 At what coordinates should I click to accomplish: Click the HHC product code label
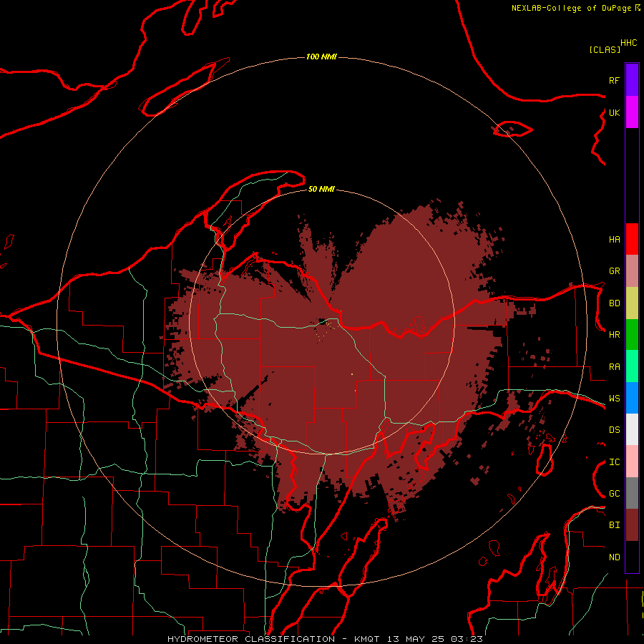pos(628,43)
